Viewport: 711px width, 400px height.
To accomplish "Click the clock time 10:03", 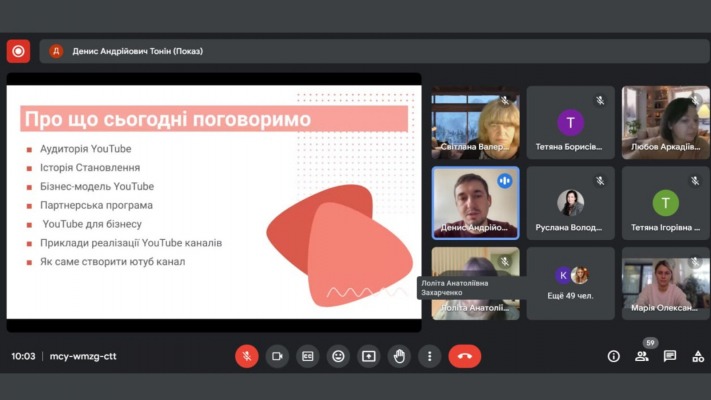I will 23,356.
